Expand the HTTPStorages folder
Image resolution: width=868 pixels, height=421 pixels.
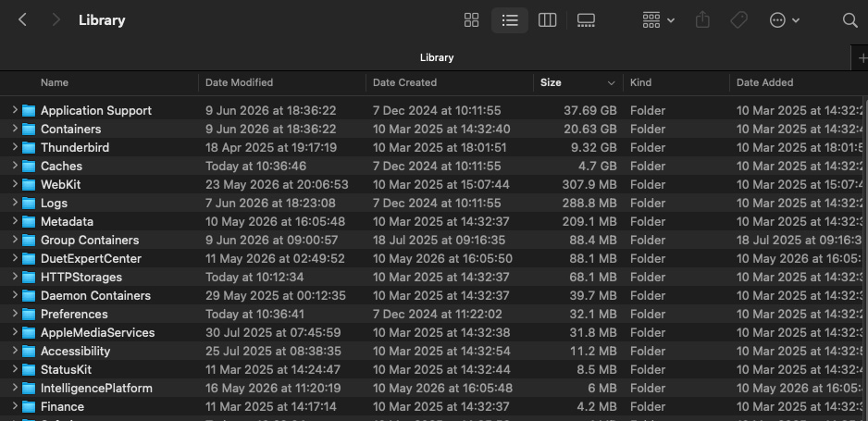point(15,278)
